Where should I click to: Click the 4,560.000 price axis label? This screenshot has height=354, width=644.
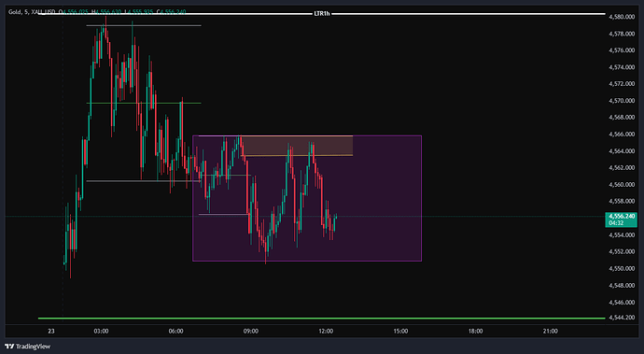(623, 185)
